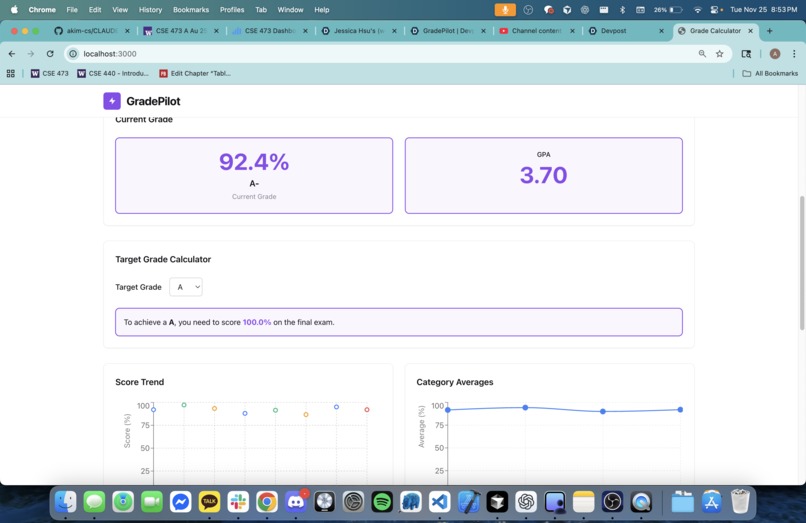The height and width of the screenshot is (523, 806).
Task: Open OBS from the dock
Action: coord(612,502)
